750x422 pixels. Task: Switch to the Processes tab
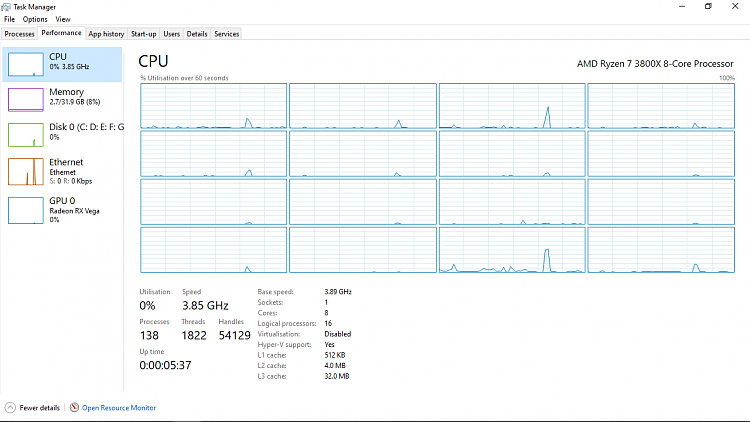(20, 34)
